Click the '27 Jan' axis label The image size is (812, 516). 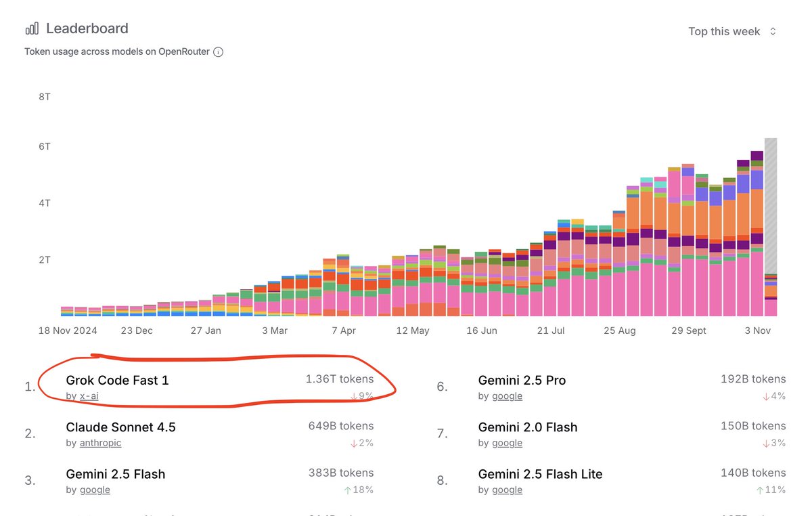(x=206, y=330)
